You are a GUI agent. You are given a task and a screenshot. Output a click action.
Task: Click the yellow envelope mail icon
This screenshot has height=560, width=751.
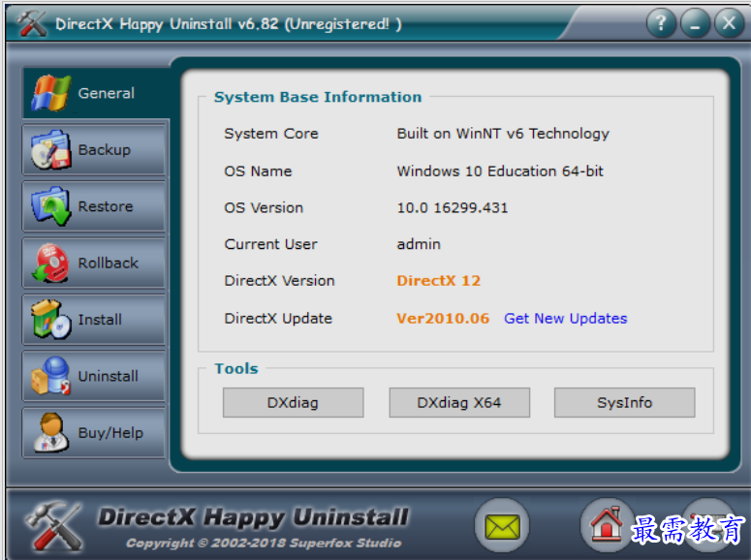[502, 527]
